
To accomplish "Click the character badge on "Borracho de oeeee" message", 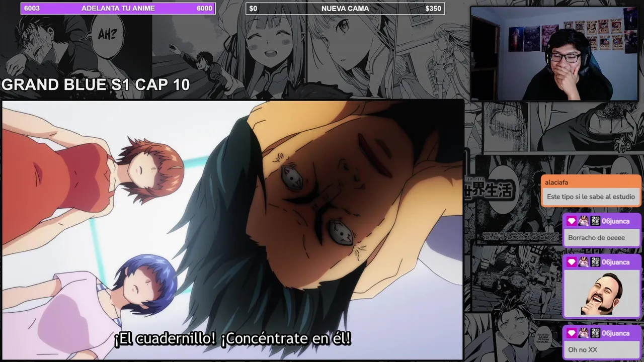I will [583, 221].
